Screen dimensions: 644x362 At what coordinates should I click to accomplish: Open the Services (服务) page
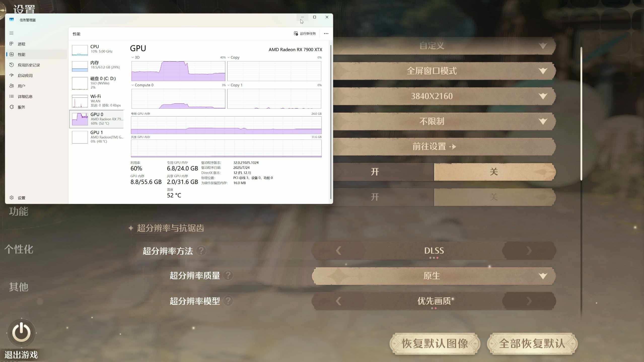[21, 107]
